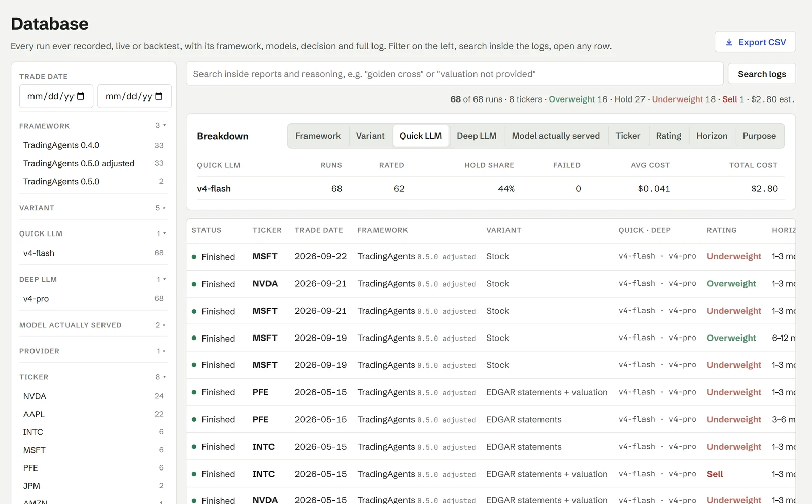Screen dimensions: 812x504
Task: Open the MSFT 2026-09-19 Overweight run
Action: [x=491, y=338]
